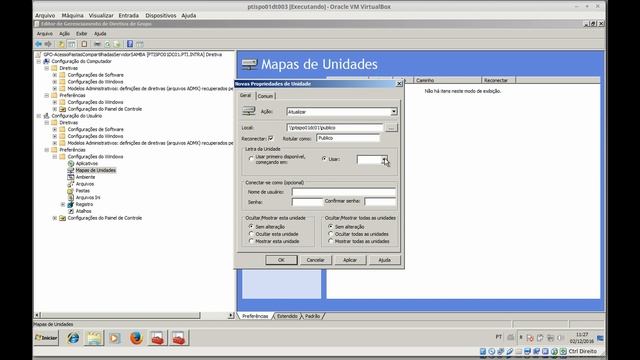Open VirtualBox Máquina menu
This screenshot has height=360, width=640.
72,16
